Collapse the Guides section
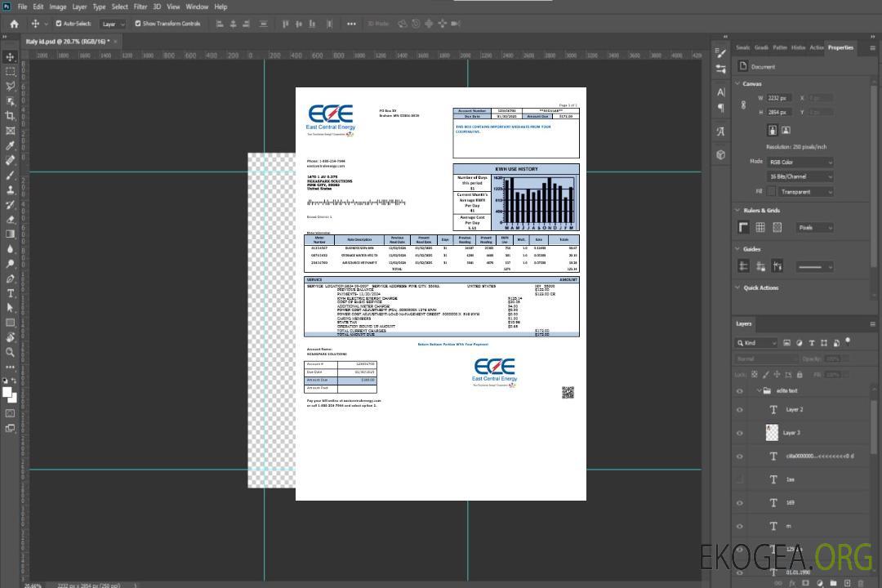The height and width of the screenshot is (588, 882). [738, 249]
